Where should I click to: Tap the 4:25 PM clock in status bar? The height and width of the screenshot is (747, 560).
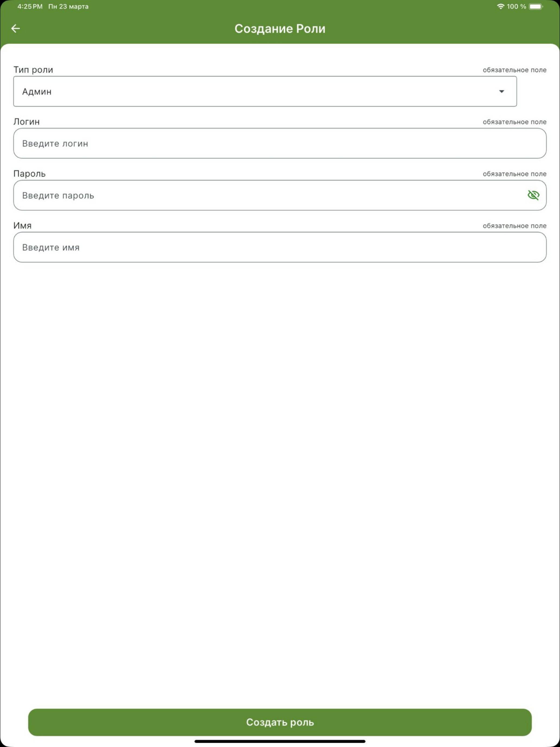coord(30,7)
